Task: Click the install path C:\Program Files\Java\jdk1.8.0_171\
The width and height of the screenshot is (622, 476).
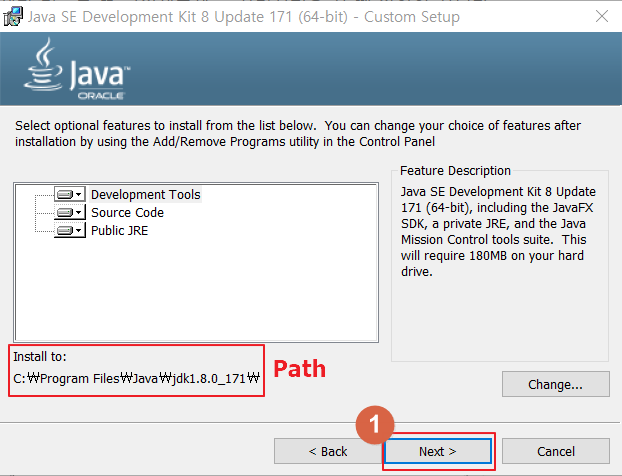Action: point(136,378)
